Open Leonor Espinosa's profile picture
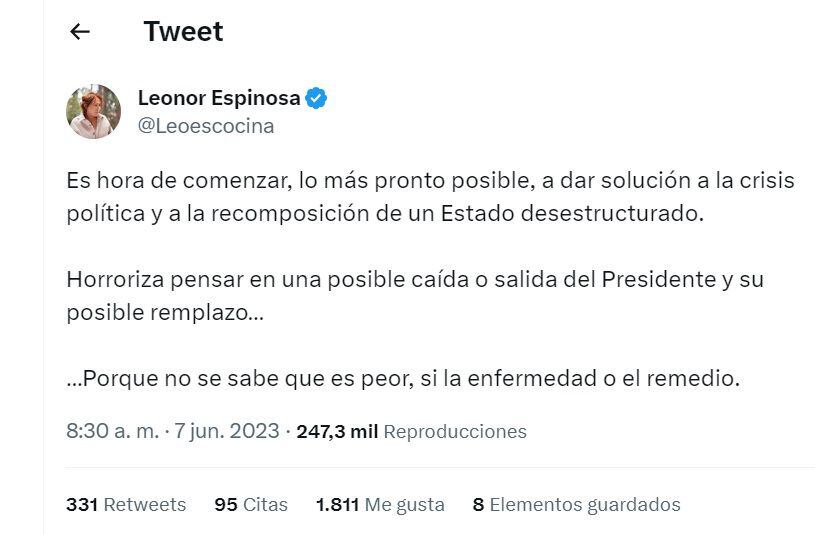815x535 pixels. point(93,111)
